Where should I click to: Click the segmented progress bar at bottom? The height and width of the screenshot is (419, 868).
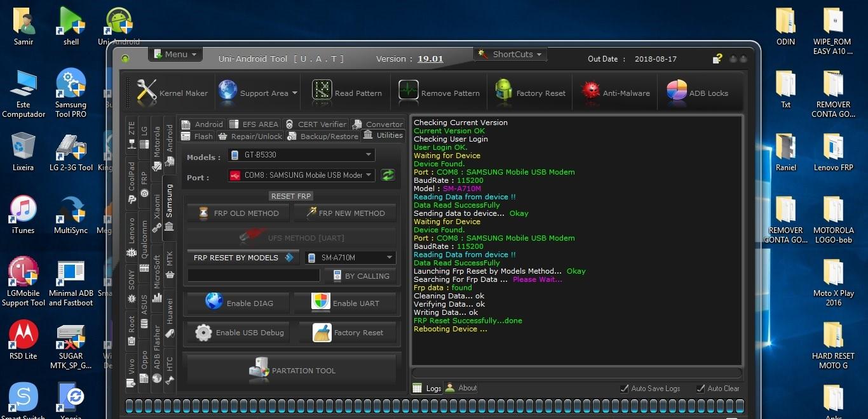click(435, 406)
